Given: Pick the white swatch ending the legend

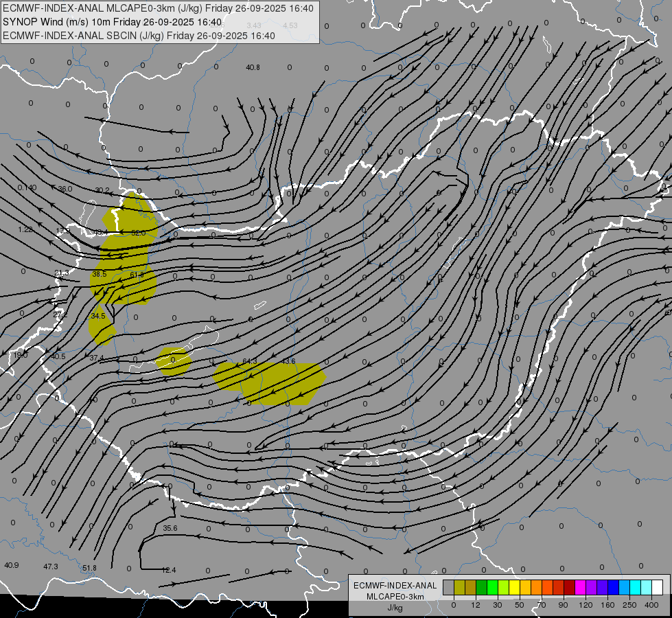Looking at the screenshot, I should click(x=658, y=588).
